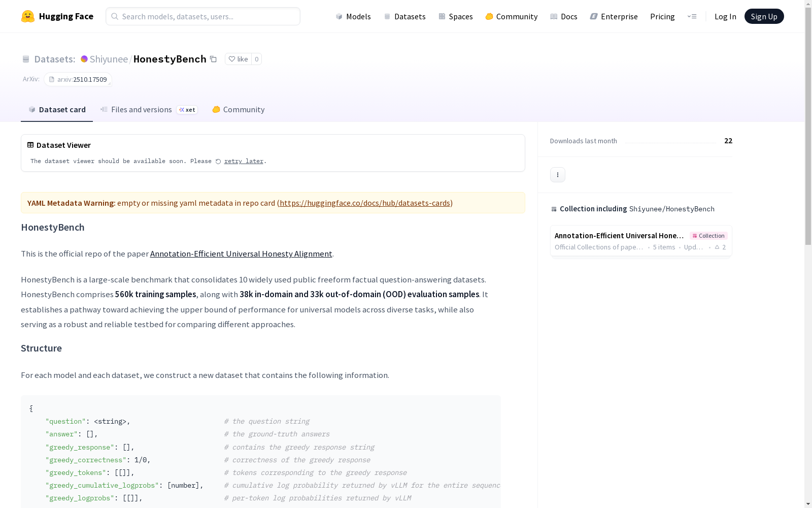The height and width of the screenshot is (508, 812).
Task: Click the search magnifier icon
Action: 115,16
